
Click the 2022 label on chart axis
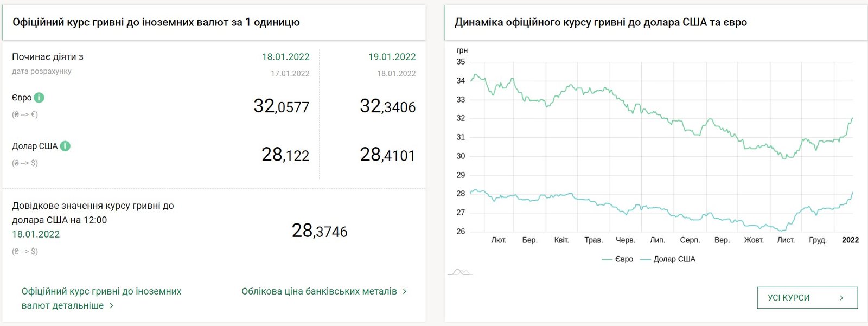[850, 240]
